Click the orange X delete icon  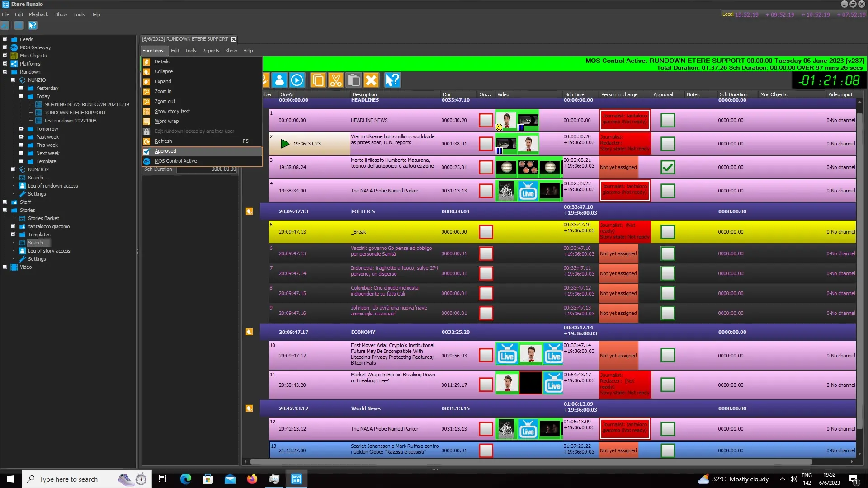(371, 80)
